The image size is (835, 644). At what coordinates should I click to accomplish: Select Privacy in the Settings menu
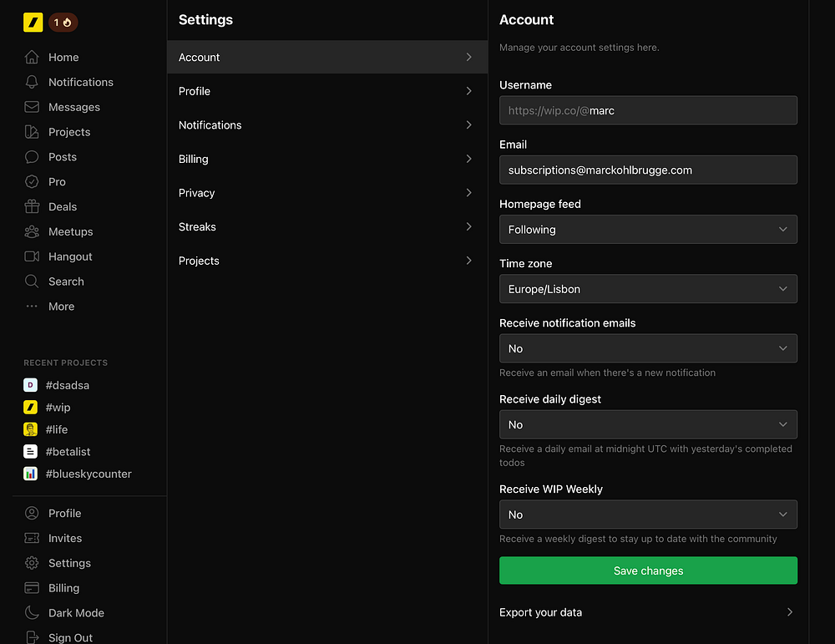point(326,193)
